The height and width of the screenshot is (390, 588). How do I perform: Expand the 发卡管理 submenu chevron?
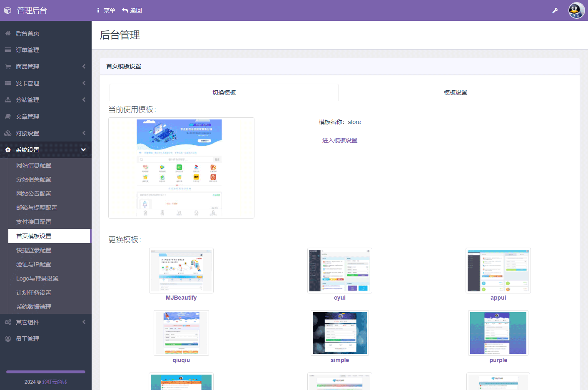(x=84, y=83)
